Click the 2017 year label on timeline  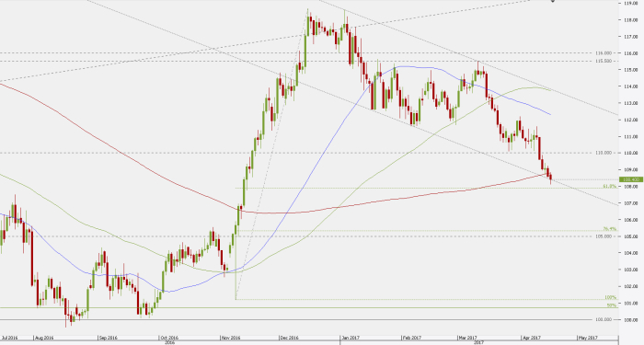coord(478,342)
